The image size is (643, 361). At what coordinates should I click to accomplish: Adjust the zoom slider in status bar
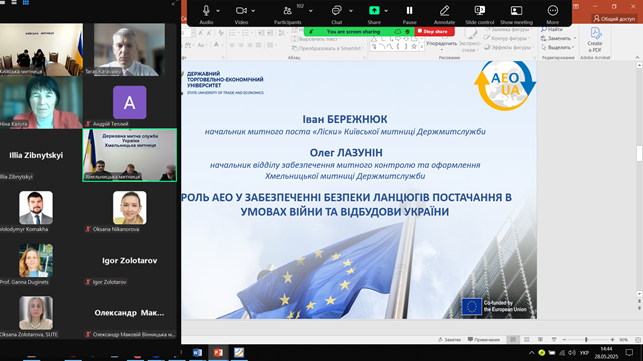tap(586, 340)
